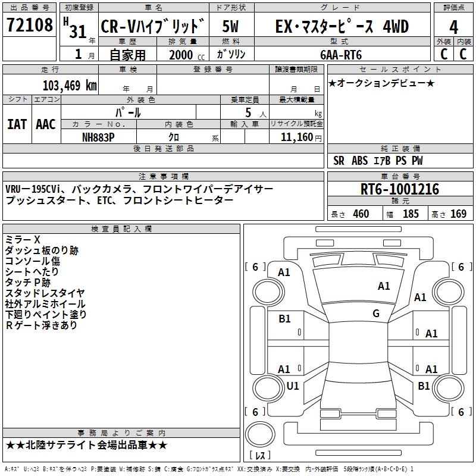Screen dimensions: 476x476
Task: Click the top-right tire [6] indicator
Action: (x=461, y=267)
